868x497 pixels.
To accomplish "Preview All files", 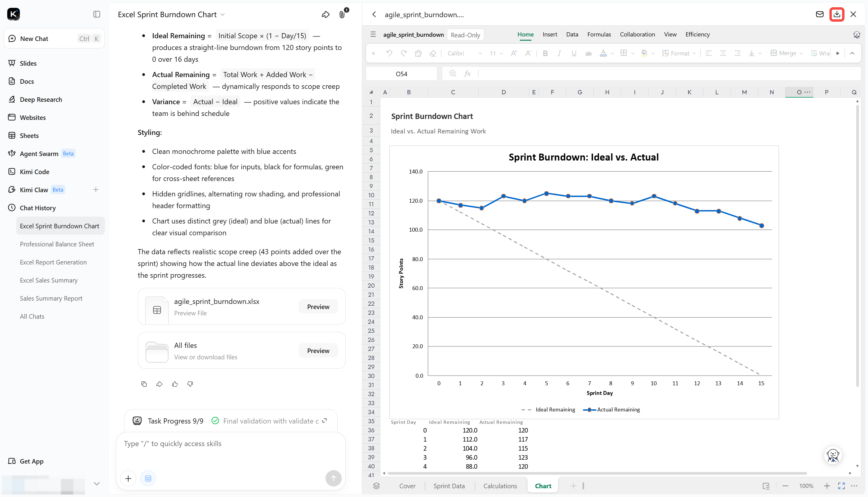I will 318,351.
